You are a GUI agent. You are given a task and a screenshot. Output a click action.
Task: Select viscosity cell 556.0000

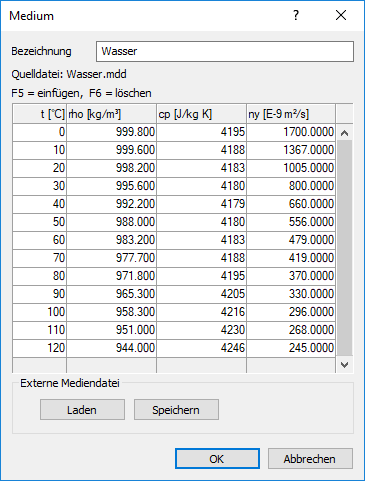click(x=291, y=222)
